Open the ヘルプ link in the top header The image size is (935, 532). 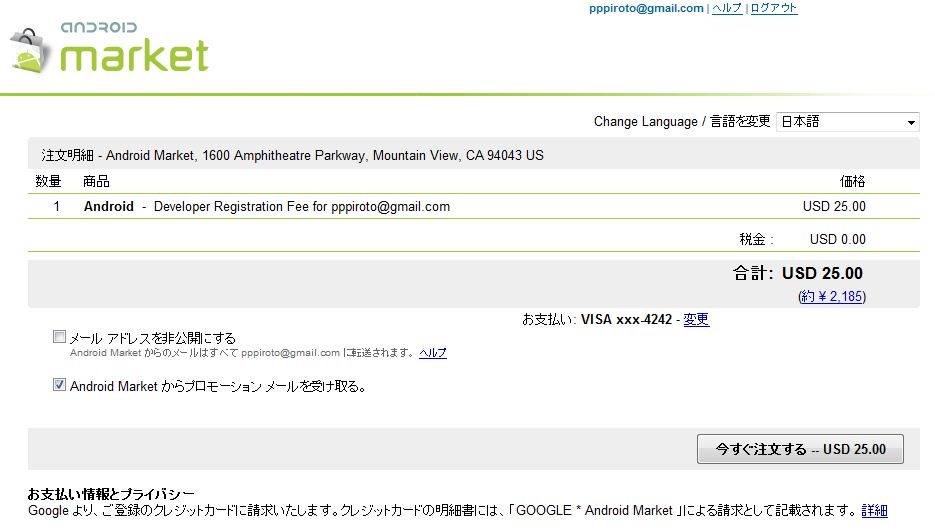tap(727, 8)
